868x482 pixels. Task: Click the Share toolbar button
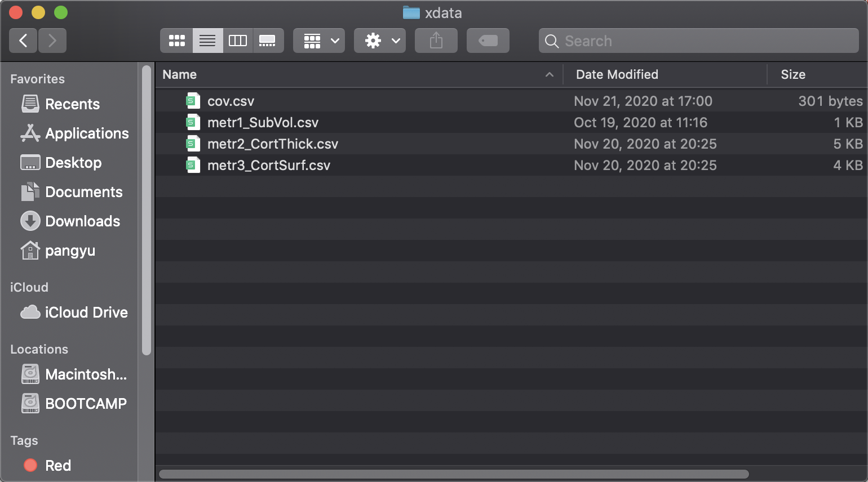436,41
